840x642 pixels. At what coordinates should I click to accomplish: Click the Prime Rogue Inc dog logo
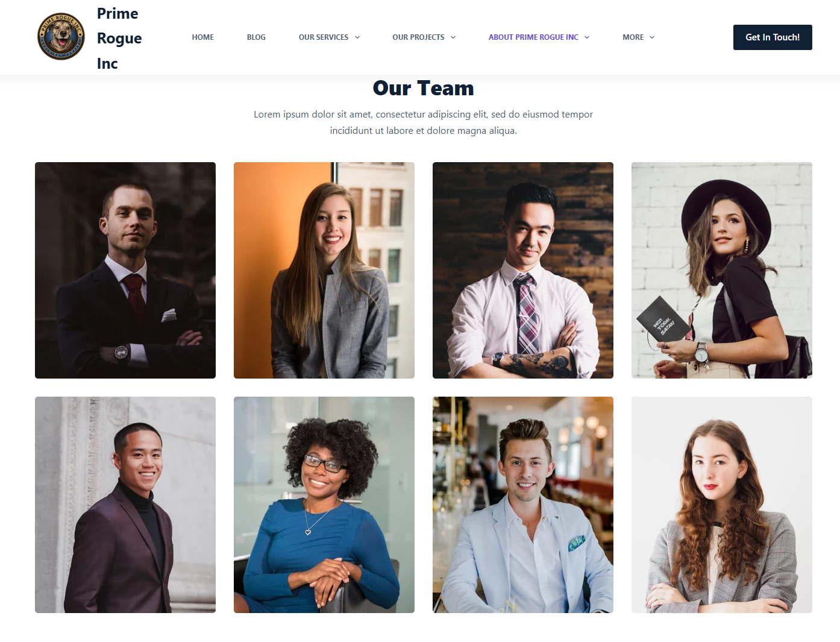click(x=61, y=37)
